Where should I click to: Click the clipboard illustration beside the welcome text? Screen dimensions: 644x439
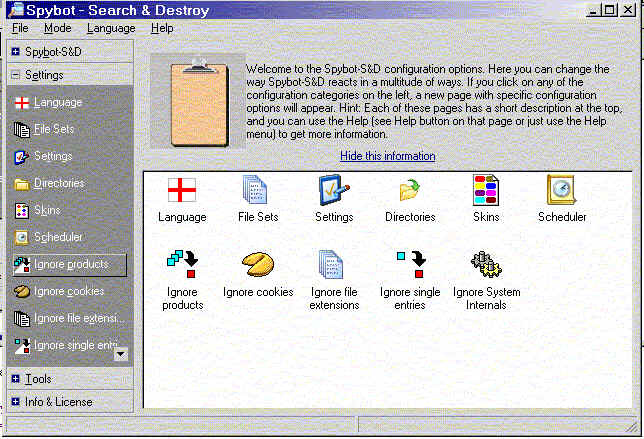199,103
